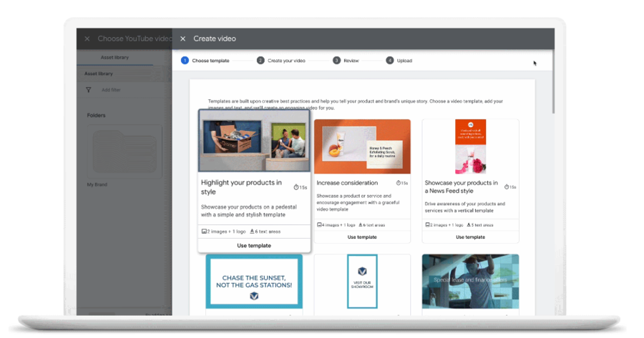Image resolution: width=644 pixels, height=338 pixels.
Task: Select the Create your video step label
Action: 286,61
